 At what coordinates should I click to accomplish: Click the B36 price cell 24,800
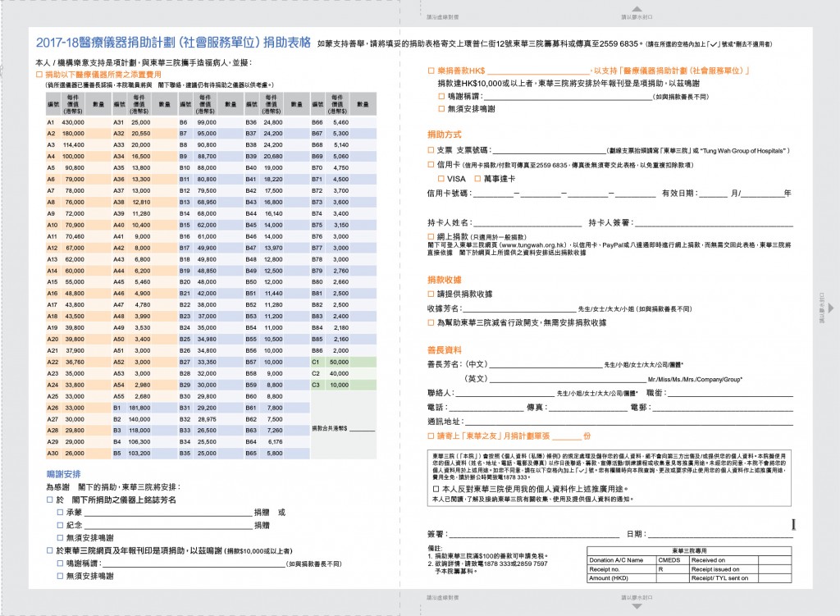(x=273, y=122)
